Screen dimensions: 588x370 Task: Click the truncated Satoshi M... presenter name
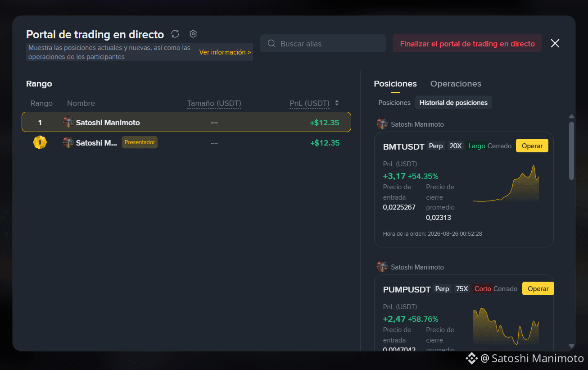[96, 143]
